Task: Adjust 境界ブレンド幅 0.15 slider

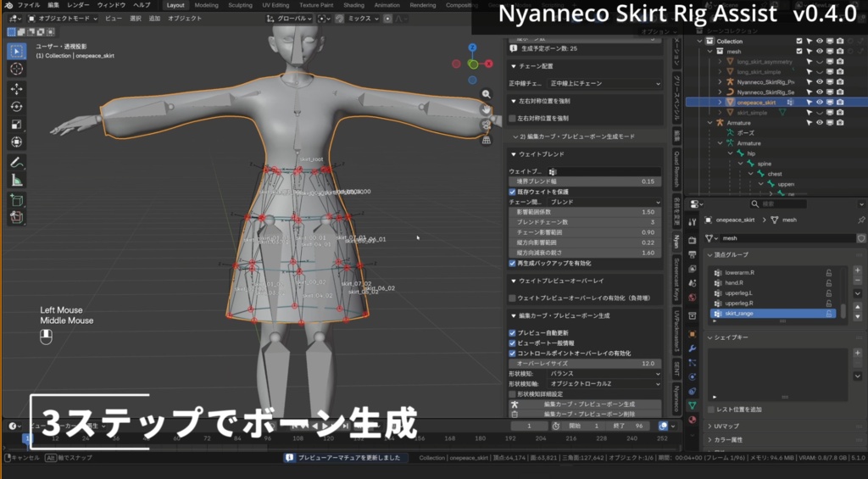Action: point(585,181)
